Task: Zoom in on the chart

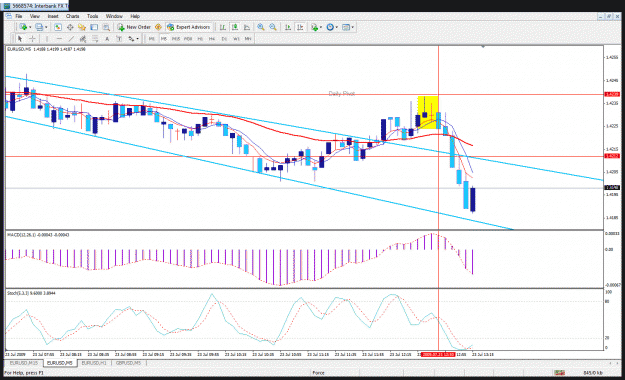Action: tap(261, 27)
